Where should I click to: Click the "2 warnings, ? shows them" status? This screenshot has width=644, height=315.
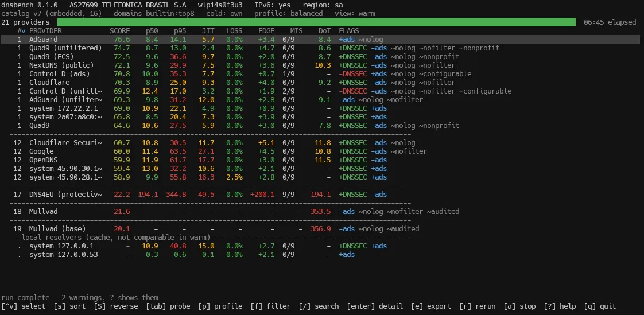coord(110,298)
